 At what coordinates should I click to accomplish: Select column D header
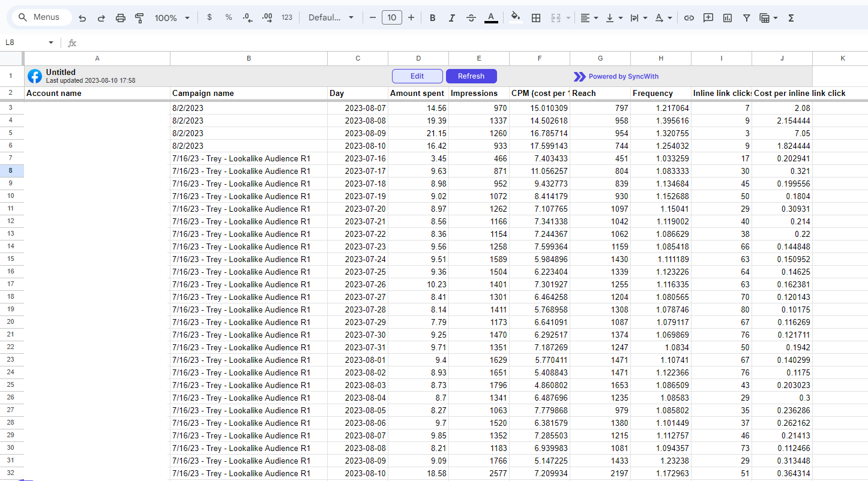(x=418, y=58)
